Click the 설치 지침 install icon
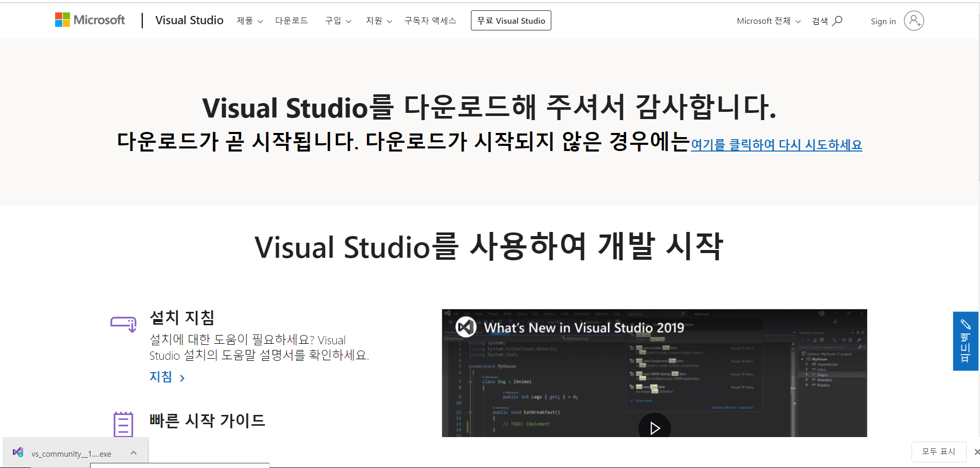 coord(124,324)
